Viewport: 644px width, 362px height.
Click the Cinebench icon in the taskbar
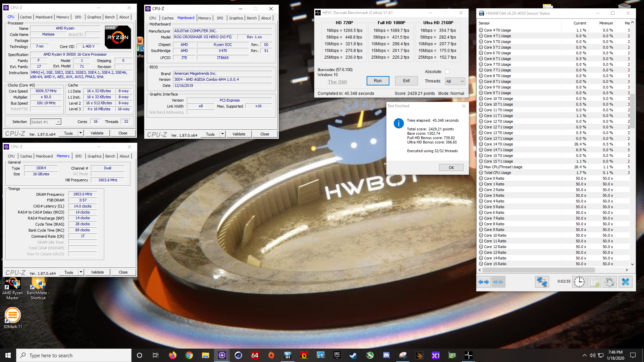pos(238,355)
